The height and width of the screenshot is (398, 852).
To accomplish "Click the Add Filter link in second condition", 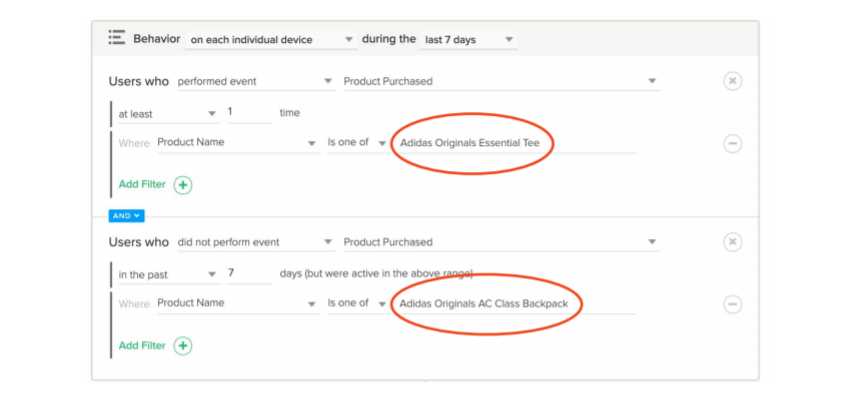I will click(142, 345).
